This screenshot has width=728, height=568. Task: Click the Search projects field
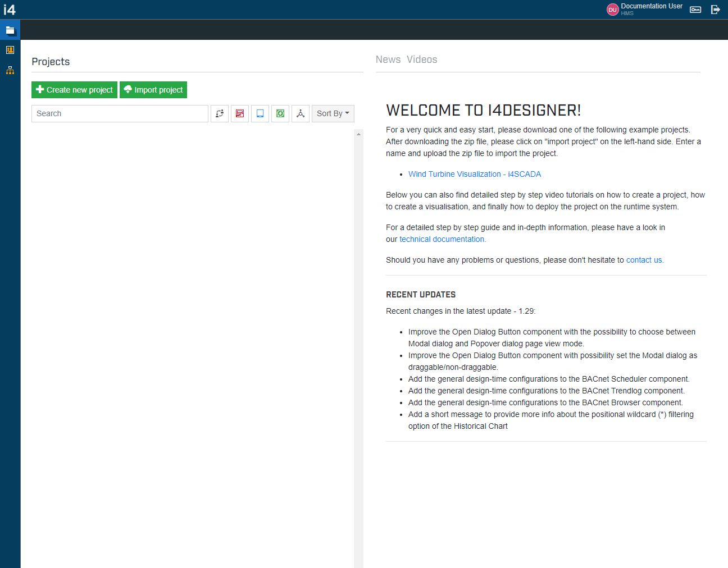(120, 113)
